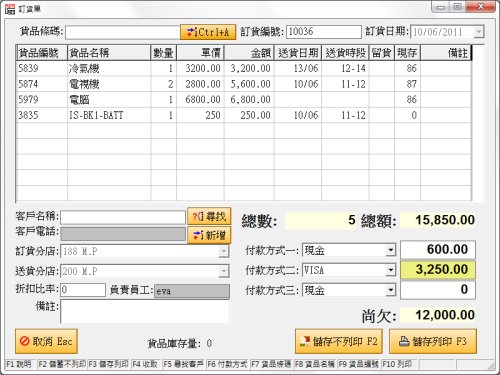The width and height of the screenshot is (500, 375).
Task: Click F4 收取 in status bar
Action: coord(145,364)
